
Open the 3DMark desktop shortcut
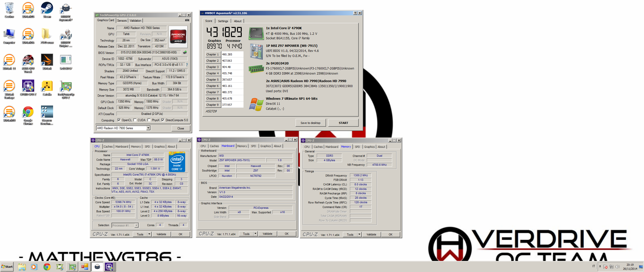tap(47, 62)
